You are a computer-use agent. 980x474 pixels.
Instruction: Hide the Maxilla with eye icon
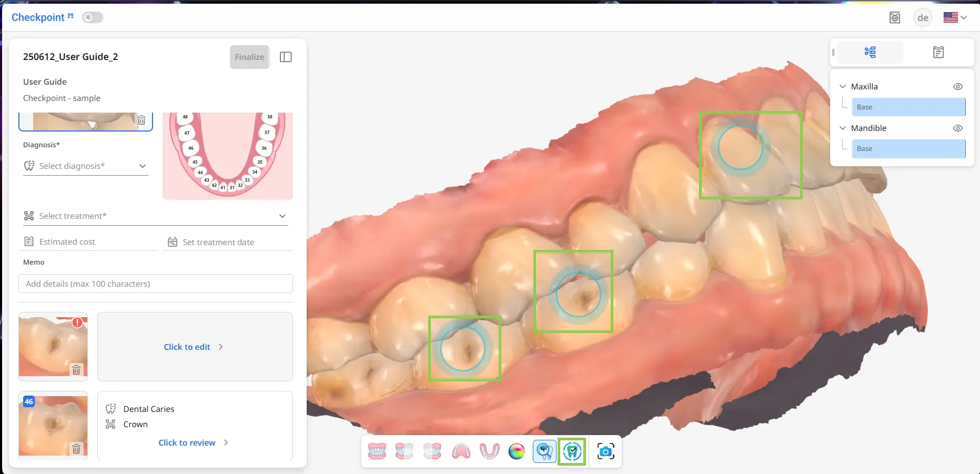tap(958, 86)
